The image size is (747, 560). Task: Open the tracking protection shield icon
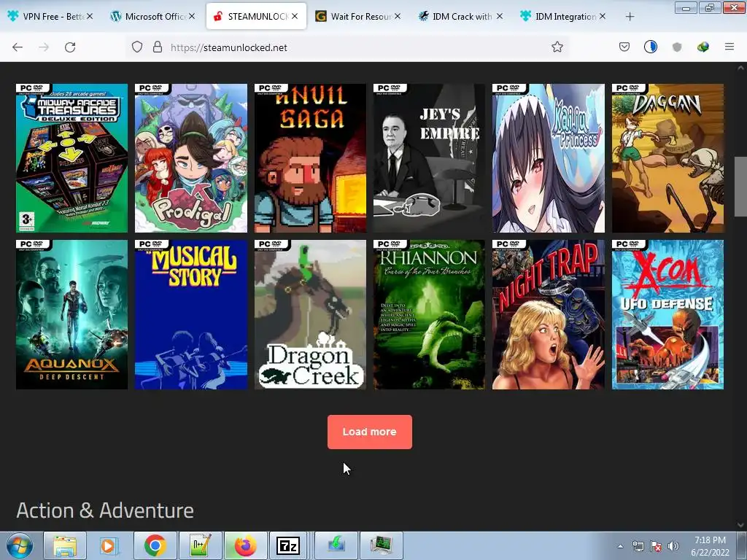pyautogui.click(x=137, y=47)
